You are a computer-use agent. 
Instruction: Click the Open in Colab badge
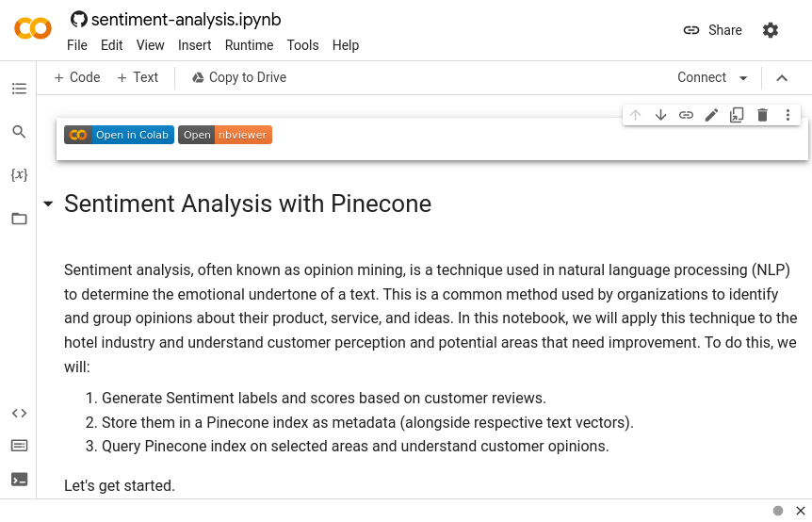119,135
